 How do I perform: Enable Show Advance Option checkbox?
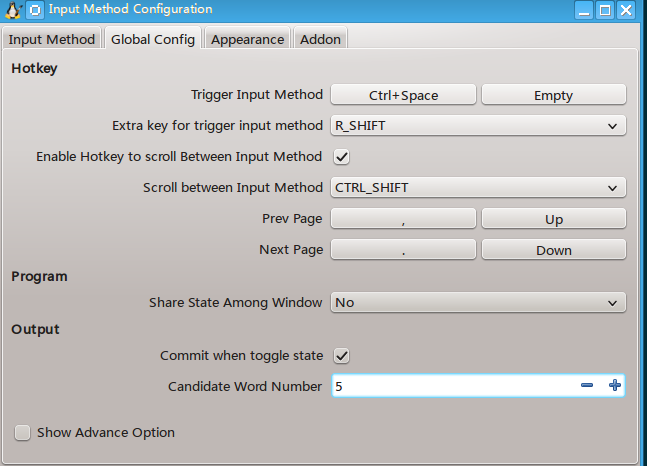tap(22, 433)
